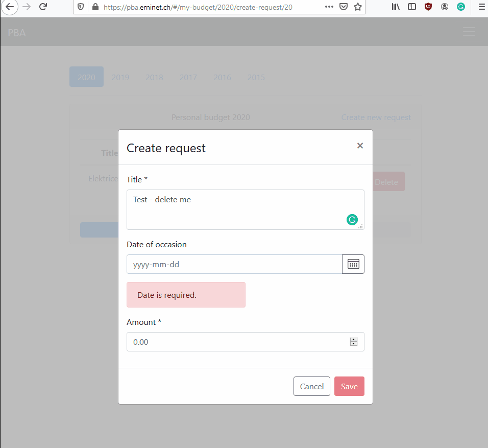Image resolution: width=488 pixels, height=448 pixels.
Task: Click the 'Date of occasion' label
Action: tap(157, 245)
